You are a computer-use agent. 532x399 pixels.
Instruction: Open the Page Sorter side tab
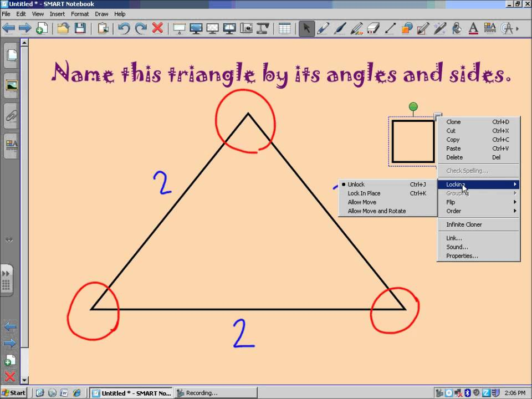pyautogui.click(x=12, y=55)
